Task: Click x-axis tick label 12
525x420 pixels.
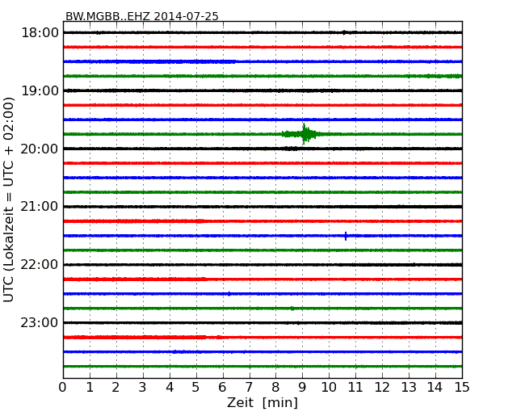Action: pyautogui.click(x=382, y=388)
